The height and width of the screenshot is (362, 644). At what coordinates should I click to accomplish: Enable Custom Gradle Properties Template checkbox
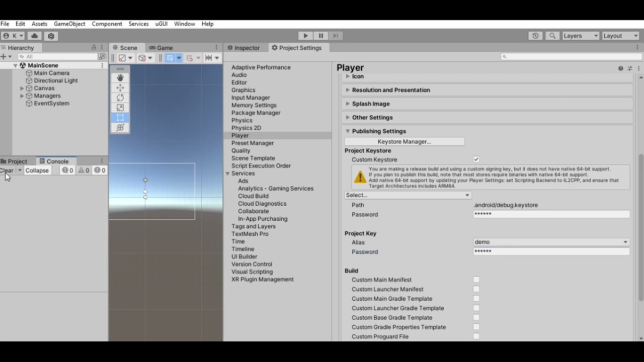point(476,327)
